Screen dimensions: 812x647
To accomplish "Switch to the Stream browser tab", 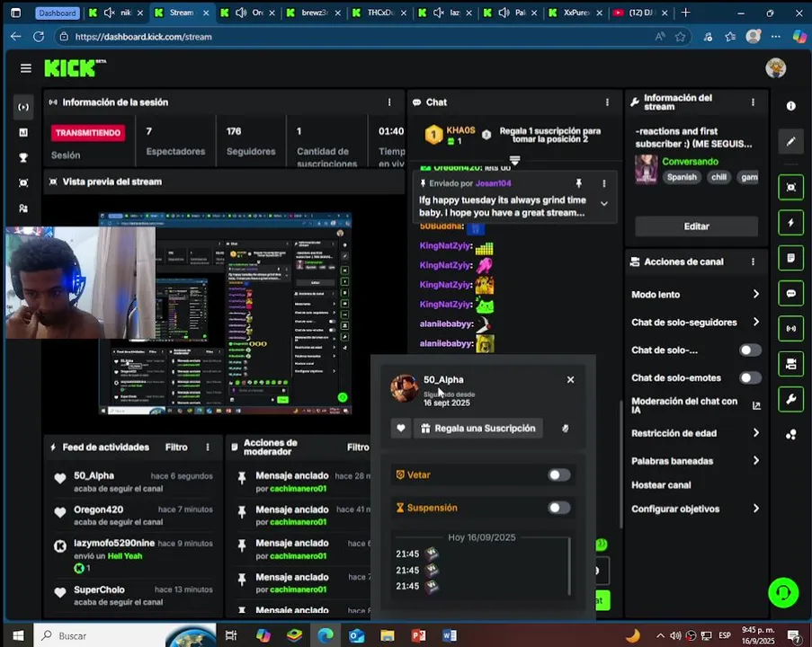I will [x=181, y=13].
